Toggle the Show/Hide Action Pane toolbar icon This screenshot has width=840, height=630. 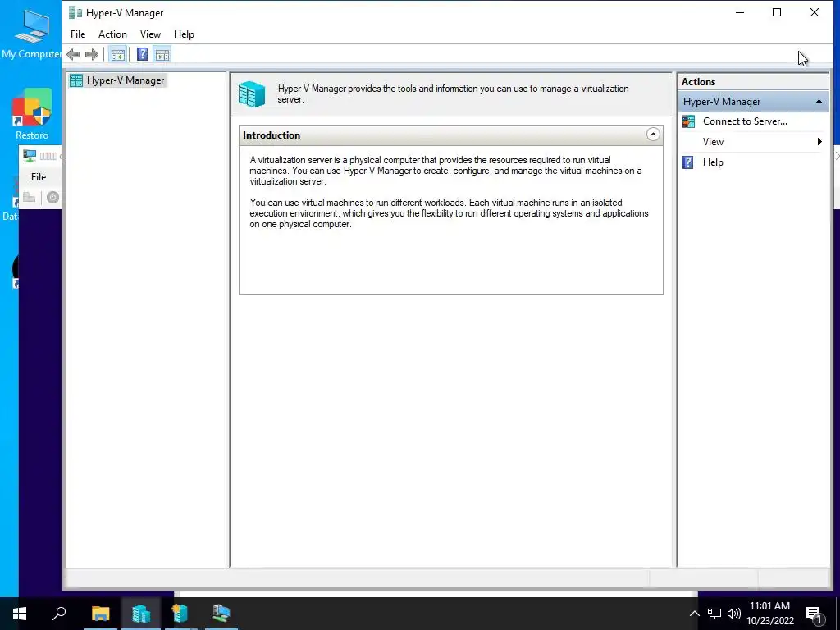click(162, 55)
